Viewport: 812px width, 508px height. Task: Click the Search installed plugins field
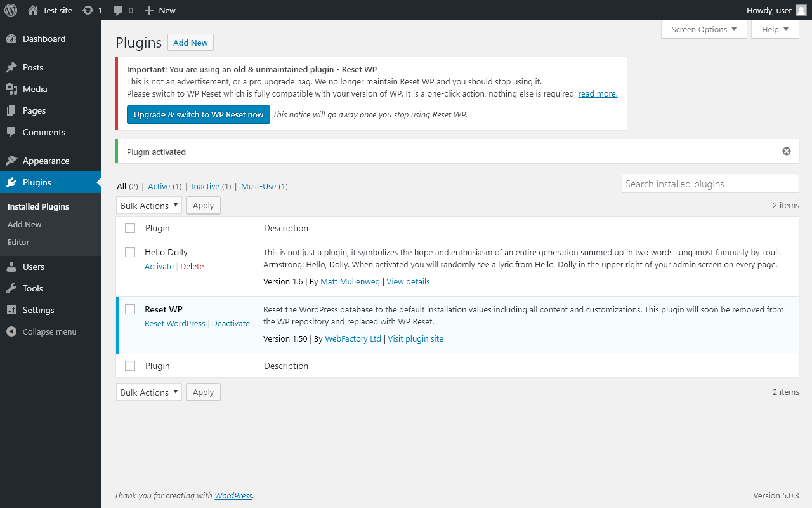pos(710,184)
